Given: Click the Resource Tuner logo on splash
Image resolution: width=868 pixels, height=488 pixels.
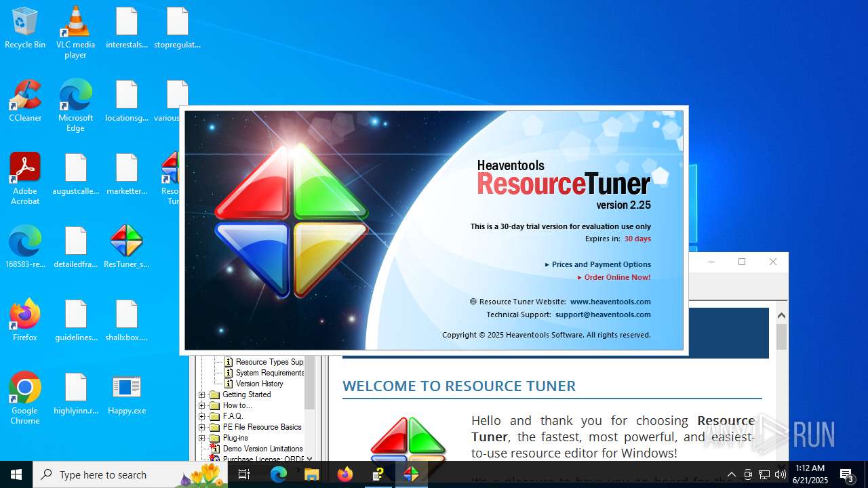Looking at the screenshot, I should coord(292,220).
